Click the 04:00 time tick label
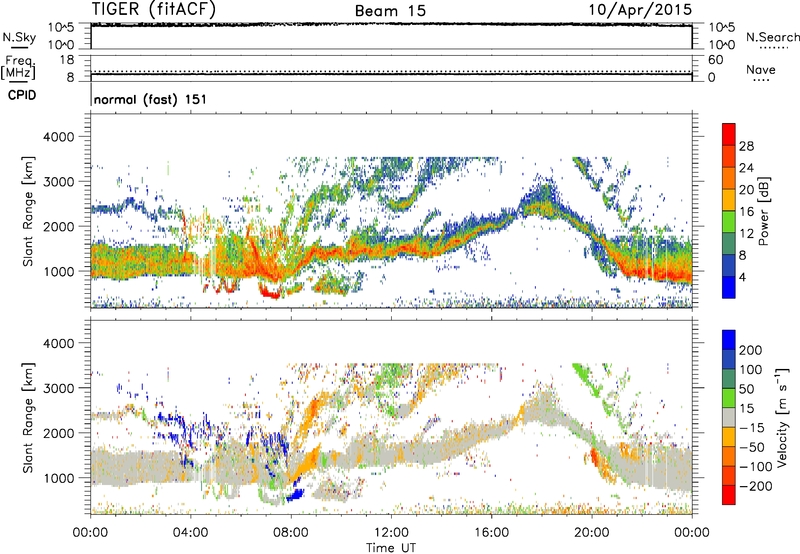The image size is (800, 554). [191, 533]
